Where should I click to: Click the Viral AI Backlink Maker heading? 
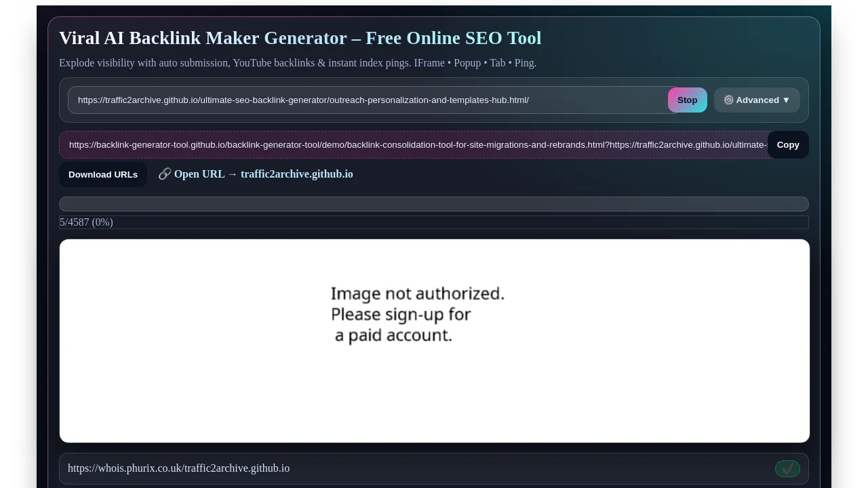[300, 38]
